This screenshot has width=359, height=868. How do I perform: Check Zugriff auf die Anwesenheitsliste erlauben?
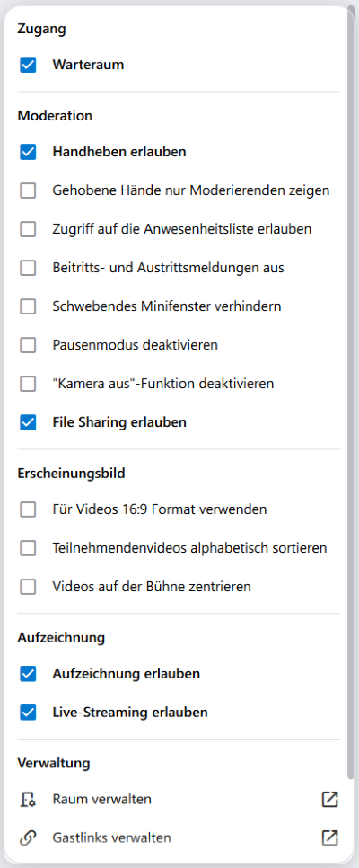28,229
